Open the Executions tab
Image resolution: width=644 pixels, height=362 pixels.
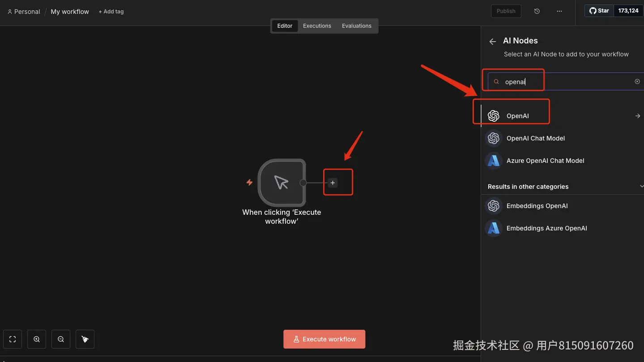317,26
